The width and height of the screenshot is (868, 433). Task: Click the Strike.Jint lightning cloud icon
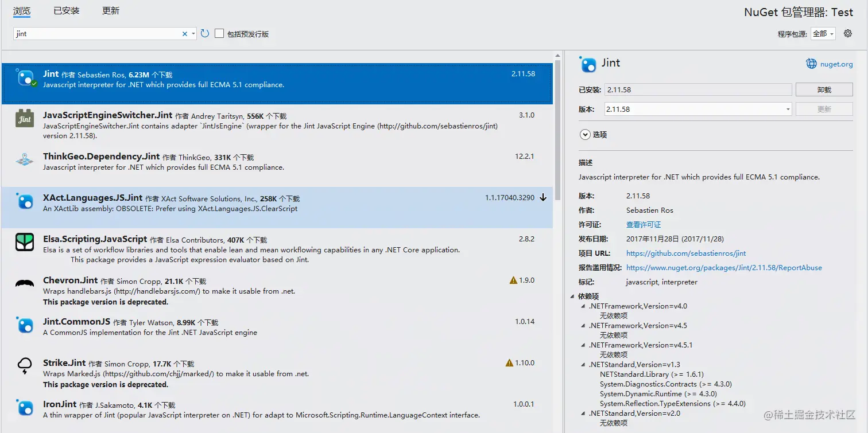[x=25, y=366]
